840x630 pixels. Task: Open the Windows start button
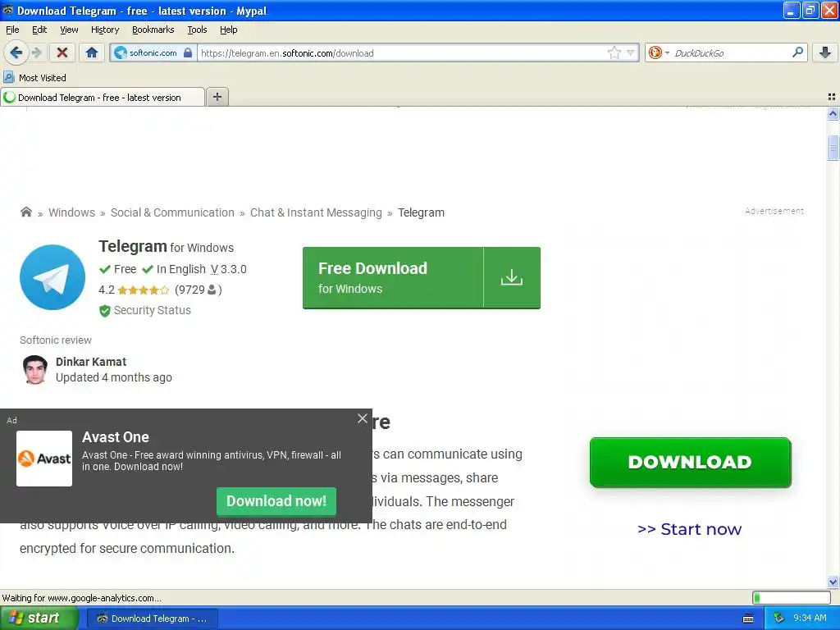click(39, 619)
